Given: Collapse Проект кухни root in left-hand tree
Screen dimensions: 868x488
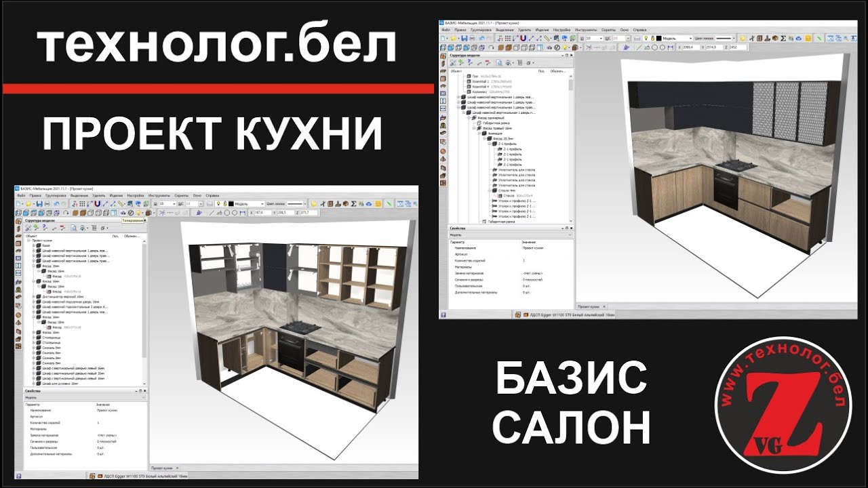Looking at the screenshot, I should (28, 241).
